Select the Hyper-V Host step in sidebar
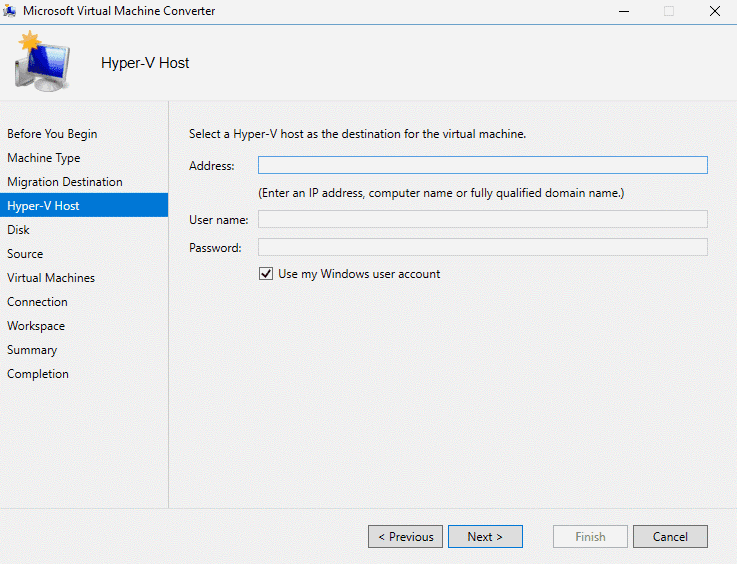 coord(43,206)
